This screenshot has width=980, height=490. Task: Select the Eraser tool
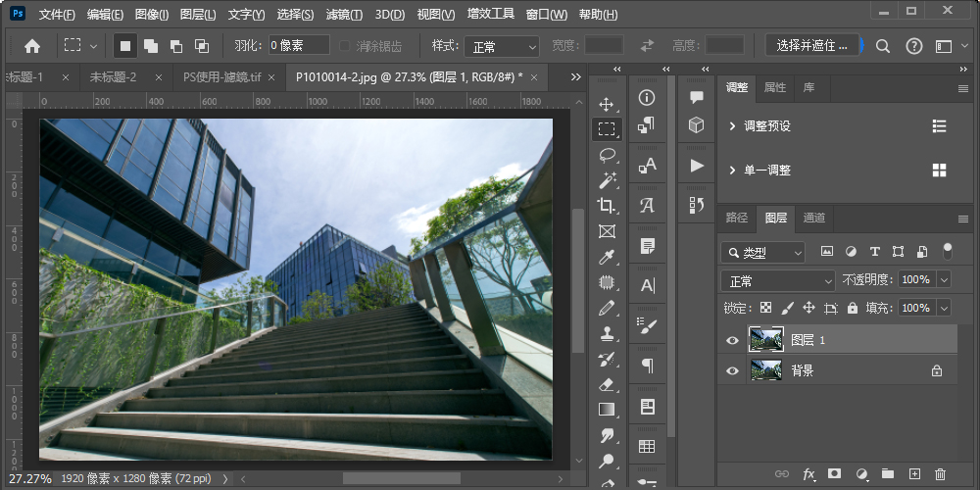(607, 384)
